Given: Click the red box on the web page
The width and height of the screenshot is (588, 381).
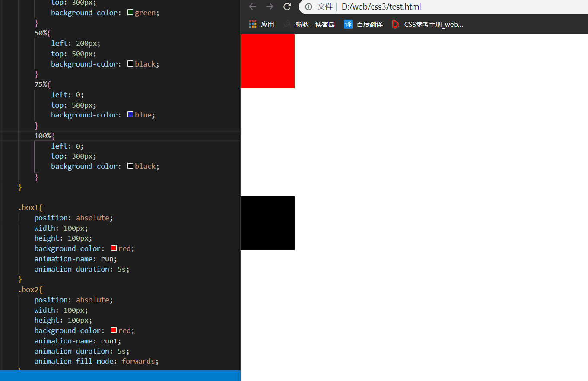Looking at the screenshot, I should tap(267, 61).
